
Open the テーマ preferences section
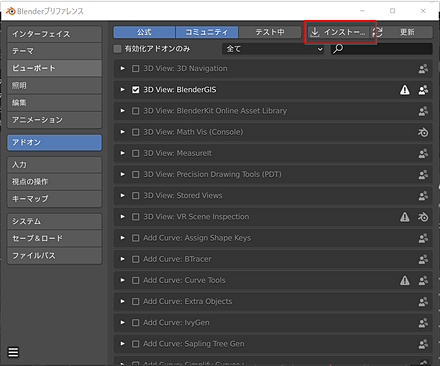(54, 51)
